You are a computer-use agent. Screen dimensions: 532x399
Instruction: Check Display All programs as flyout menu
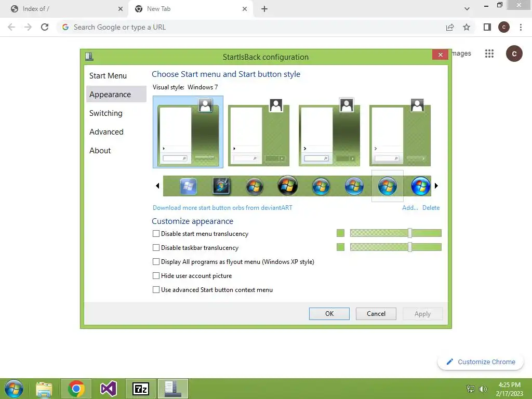156,262
